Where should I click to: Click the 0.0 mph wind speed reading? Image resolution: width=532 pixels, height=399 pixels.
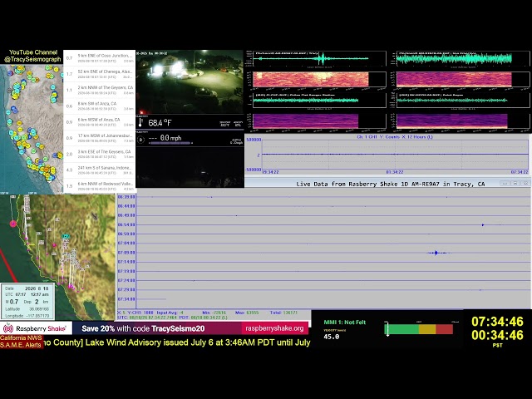[170, 138]
